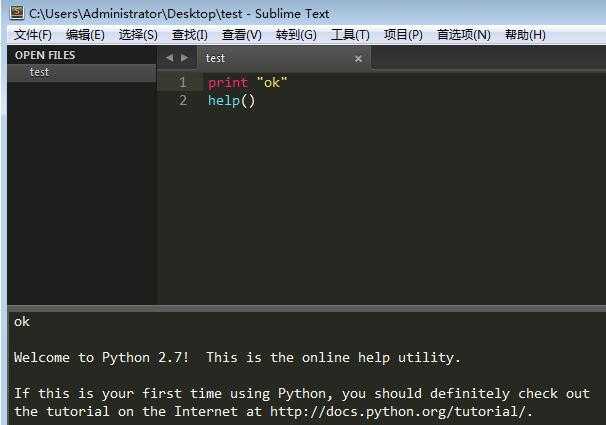
Task: Click the ok output line in console
Action: point(22,321)
